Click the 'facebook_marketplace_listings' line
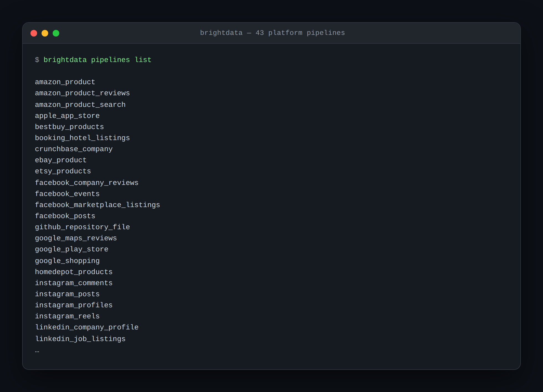543x392 pixels. pos(98,205)
